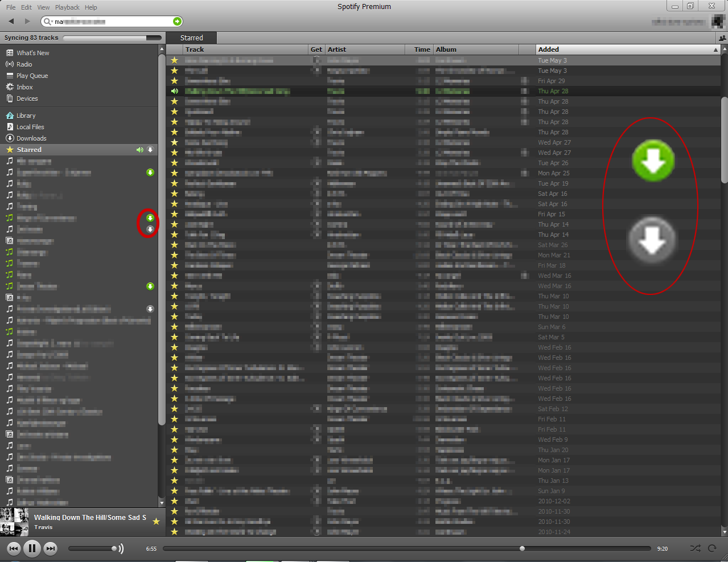Open Local Files
728x562 pixels.
30,127
